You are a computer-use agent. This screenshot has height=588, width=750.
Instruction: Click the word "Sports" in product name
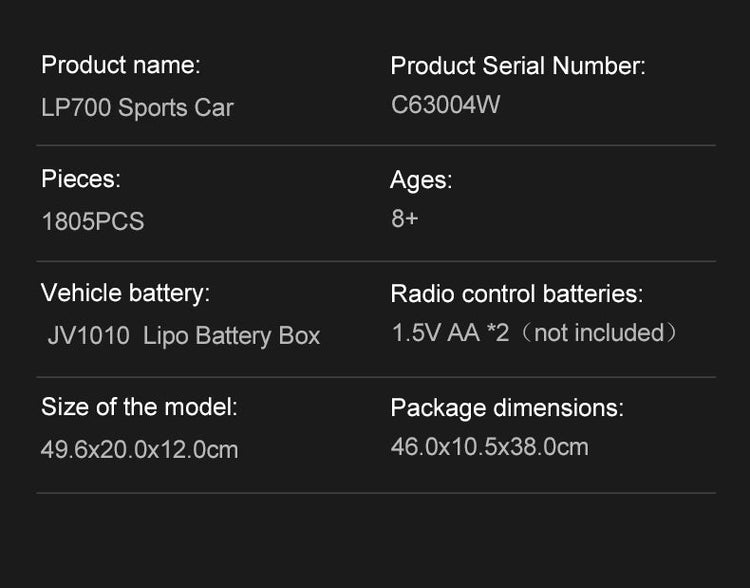click(153, 107)
